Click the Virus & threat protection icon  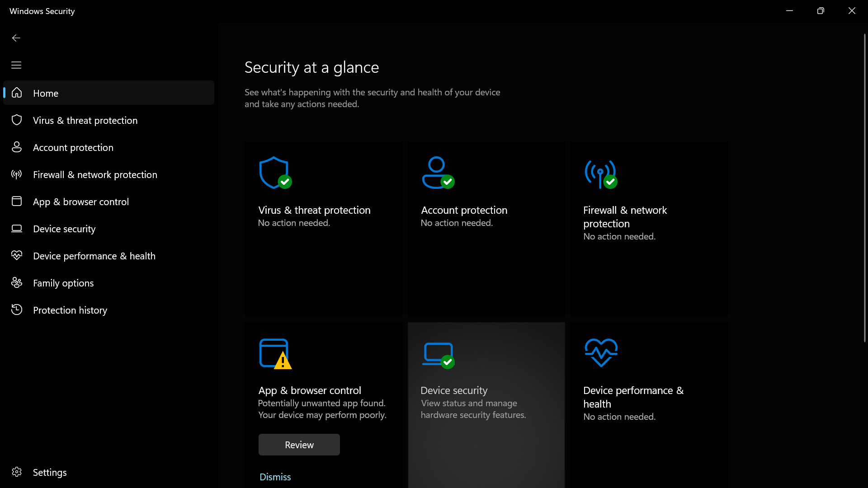274,172
